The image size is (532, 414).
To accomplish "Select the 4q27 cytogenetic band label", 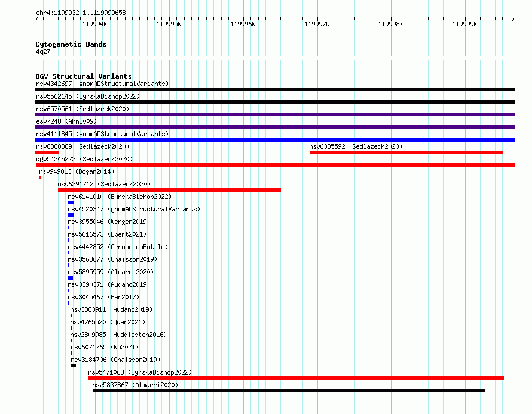I will click(43, 51).
